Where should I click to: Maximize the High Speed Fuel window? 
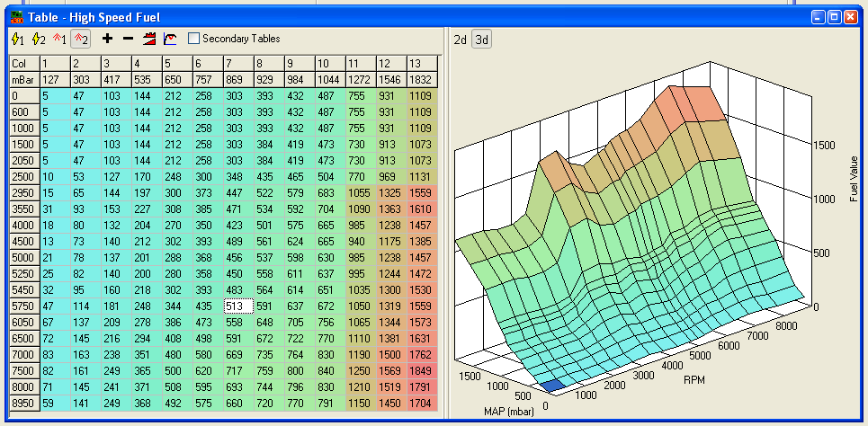(x=834, y=17)
